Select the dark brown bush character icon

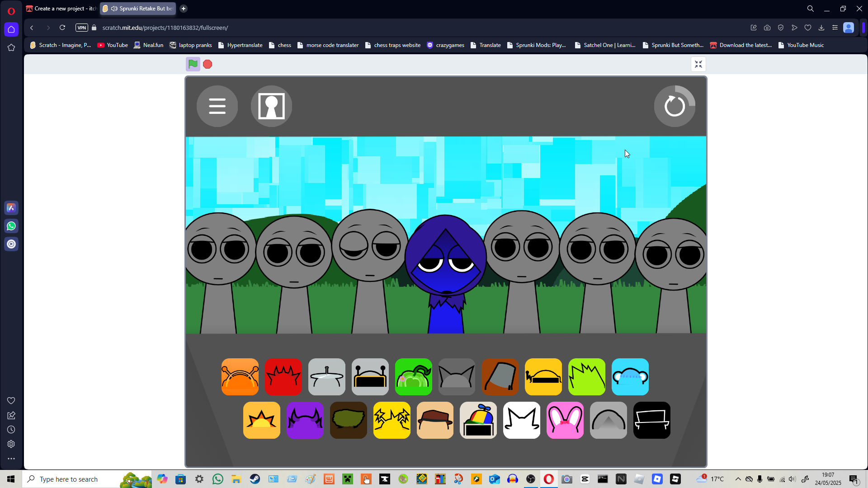click(349, 420)
